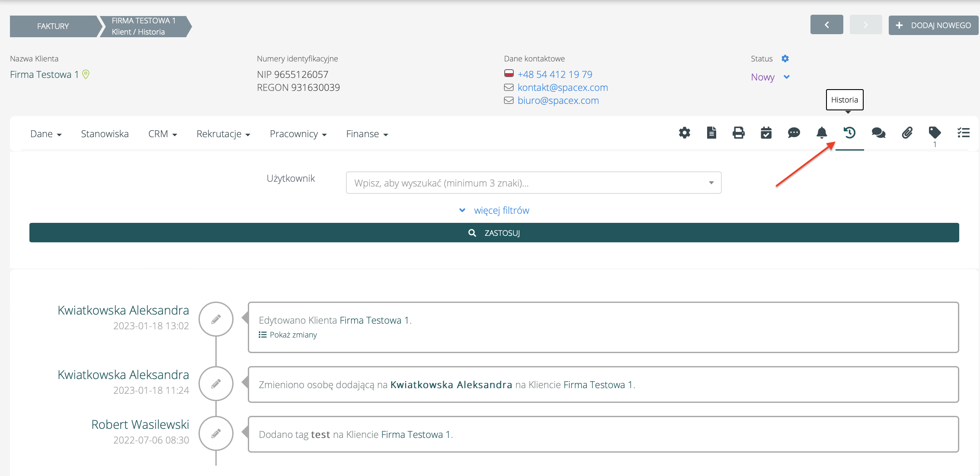Viewport: 980px width, 476px height.
Task: Open the calendar check icon
Action: pyautogui.click(x=766, y=133)
